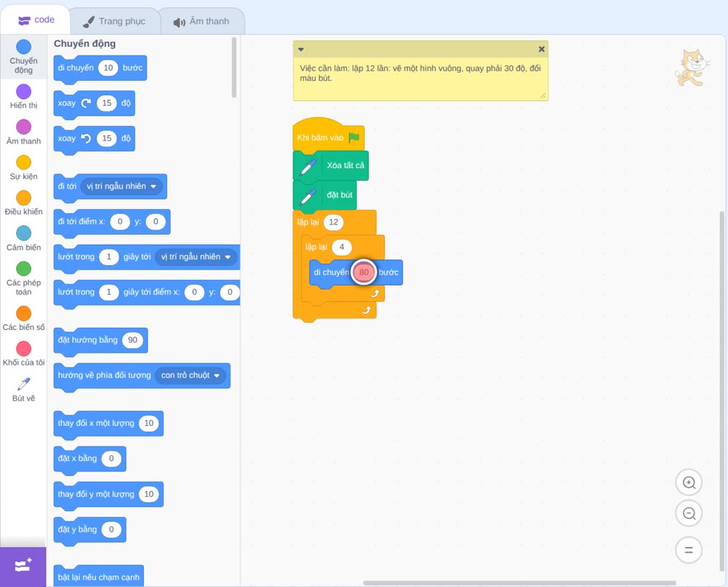Switch to the code tab
728x587 pixels.
tap(36, 20)
